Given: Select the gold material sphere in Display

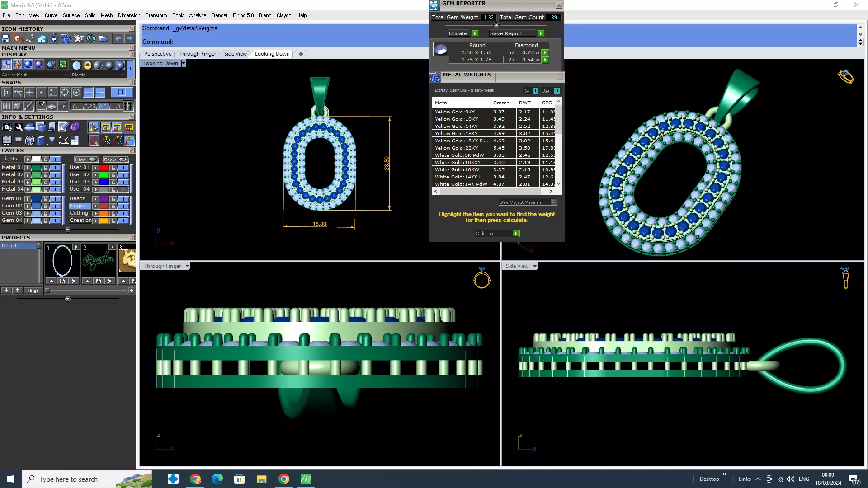Looking at the screenshot, I should (87, 65).
